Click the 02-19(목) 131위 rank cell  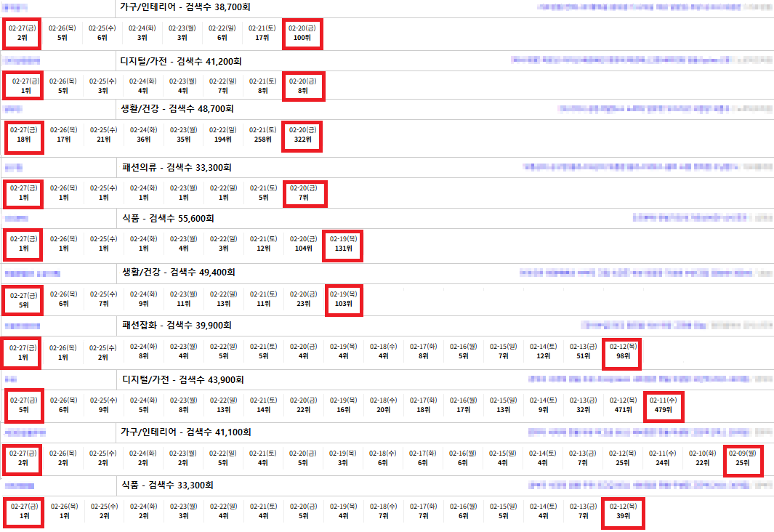pos(343,243)
